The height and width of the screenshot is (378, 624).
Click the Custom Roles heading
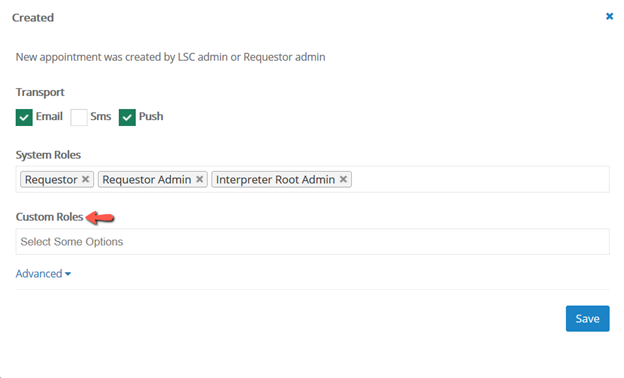pos(49,217)
